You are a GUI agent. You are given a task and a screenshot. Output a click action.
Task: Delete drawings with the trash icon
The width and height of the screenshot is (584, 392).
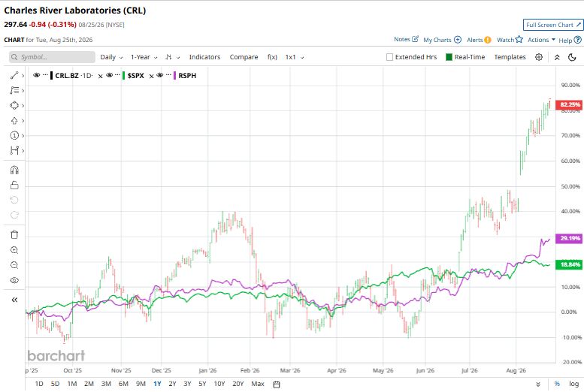click(x=14, y=235)
